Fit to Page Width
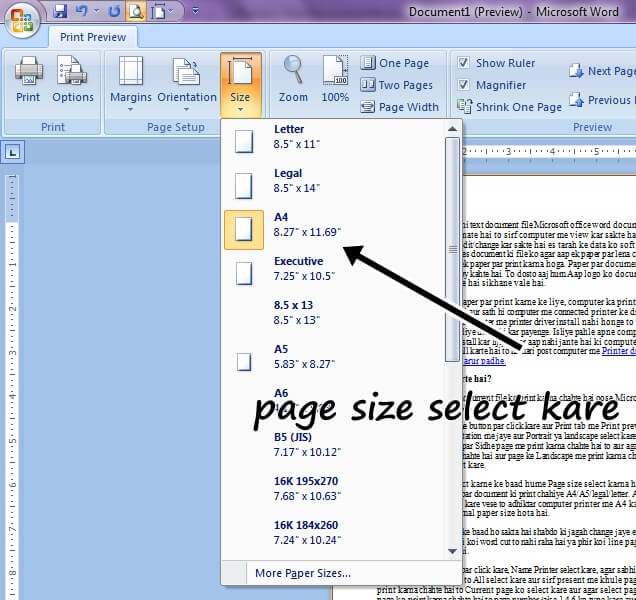 (x=400, y=107)
